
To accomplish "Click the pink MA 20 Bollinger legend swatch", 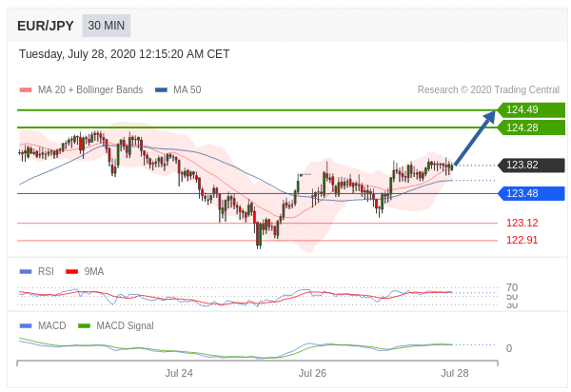I will pos(26,90).
